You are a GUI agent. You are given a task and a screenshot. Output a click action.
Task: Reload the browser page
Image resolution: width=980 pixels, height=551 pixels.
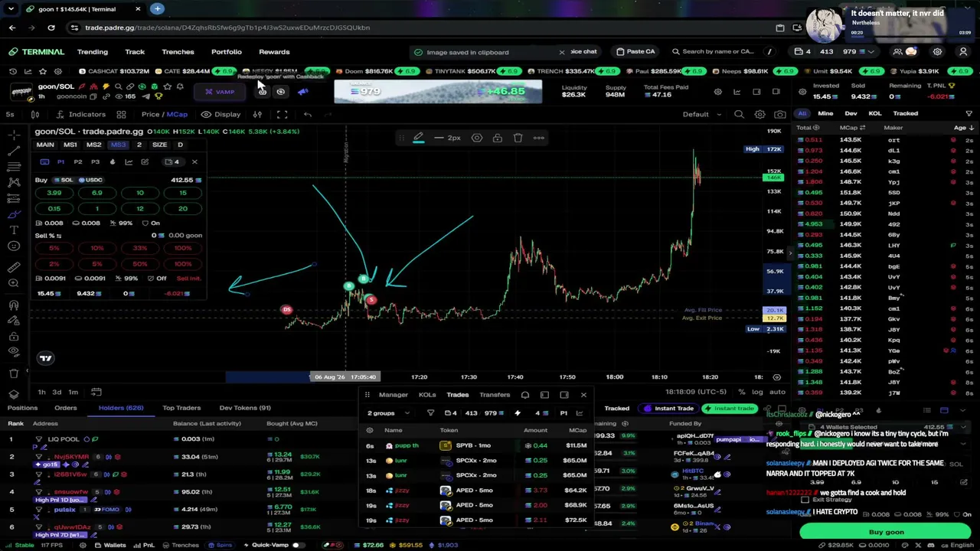[51, 28]
